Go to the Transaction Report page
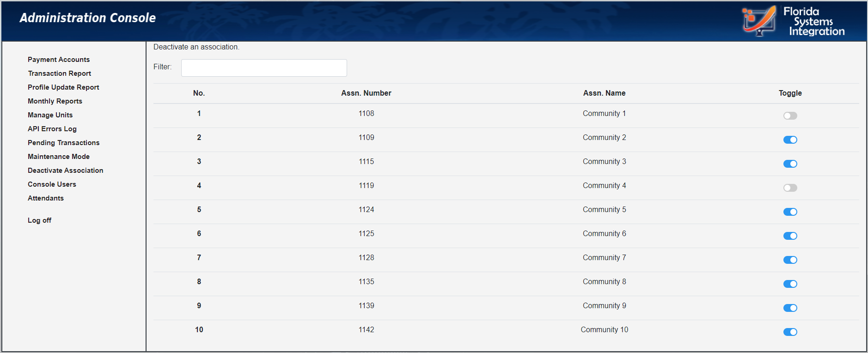This screenshot has width=868, height=353. (60, 73)
